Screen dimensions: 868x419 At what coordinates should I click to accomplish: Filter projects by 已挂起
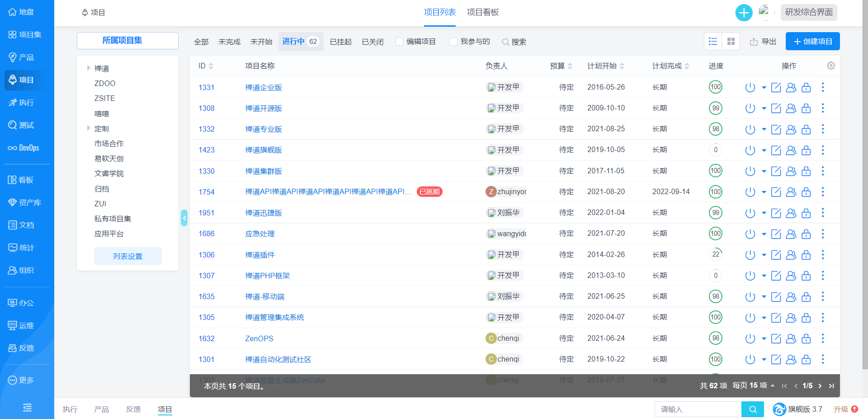[340, 42]
